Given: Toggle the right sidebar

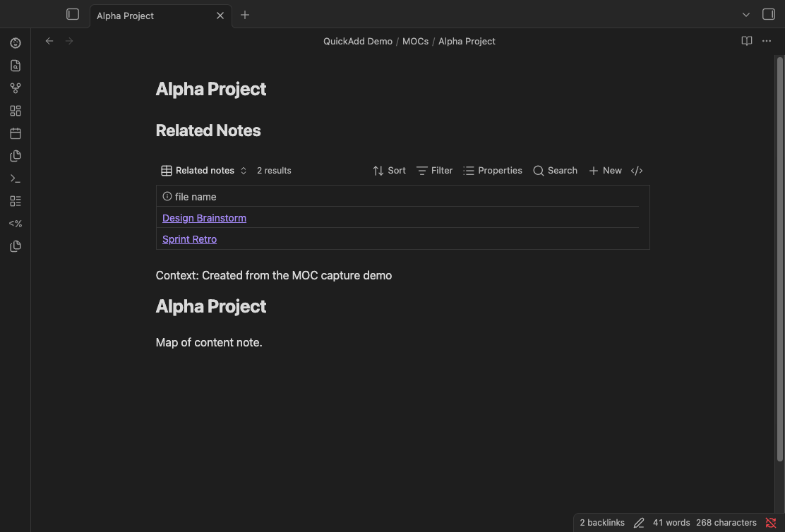Looking at the screenshot, I should (769, 15).
